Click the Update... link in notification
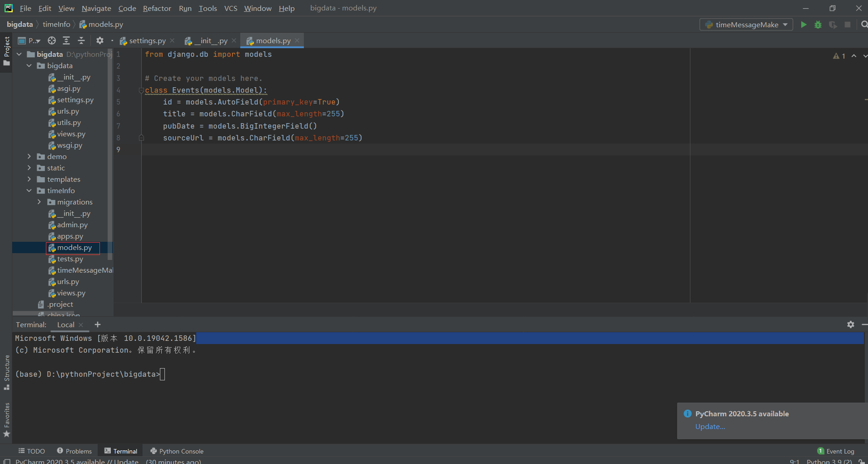This screenshot has height=464, width=868. pyautogui.click(x=710, y=426)
